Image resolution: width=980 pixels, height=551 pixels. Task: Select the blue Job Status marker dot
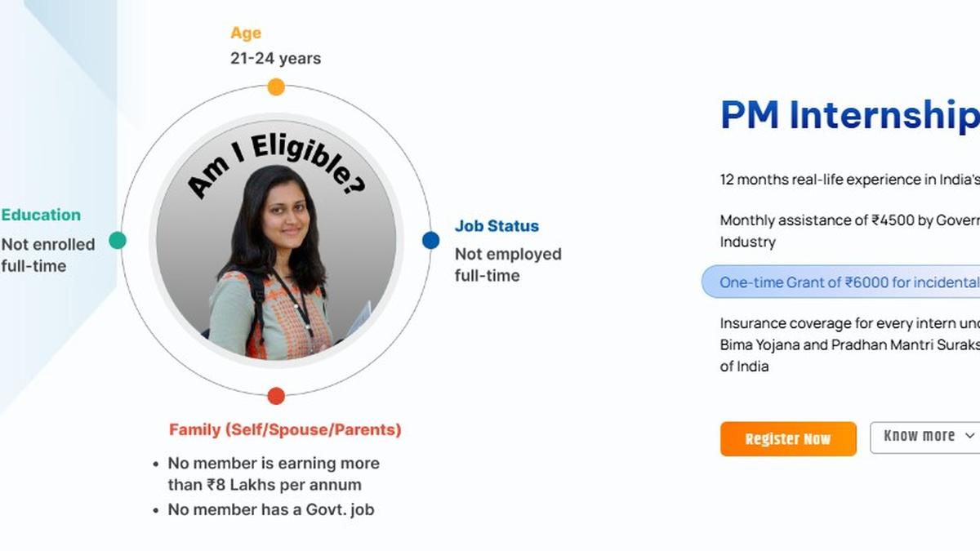coord(430,239)
